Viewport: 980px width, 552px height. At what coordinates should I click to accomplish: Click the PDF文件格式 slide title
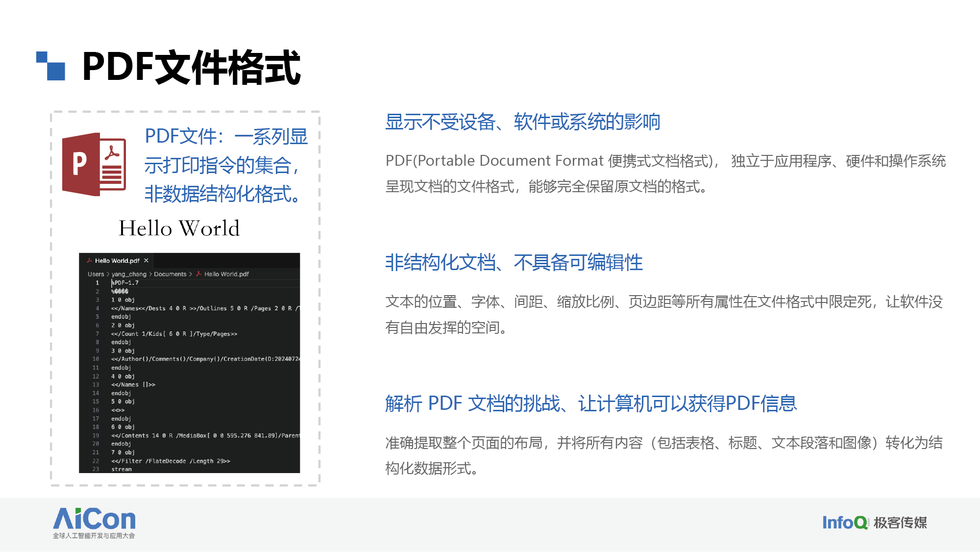click(191, 67)
